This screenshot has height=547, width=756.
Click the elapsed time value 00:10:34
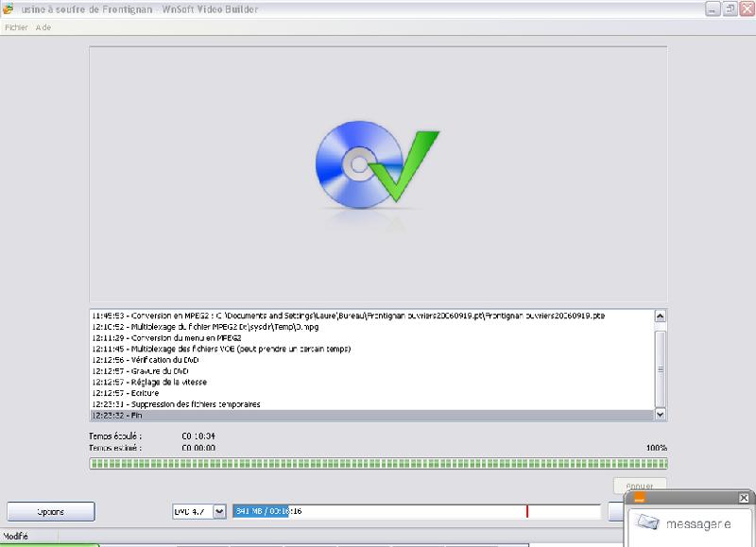tap(198, 436)
